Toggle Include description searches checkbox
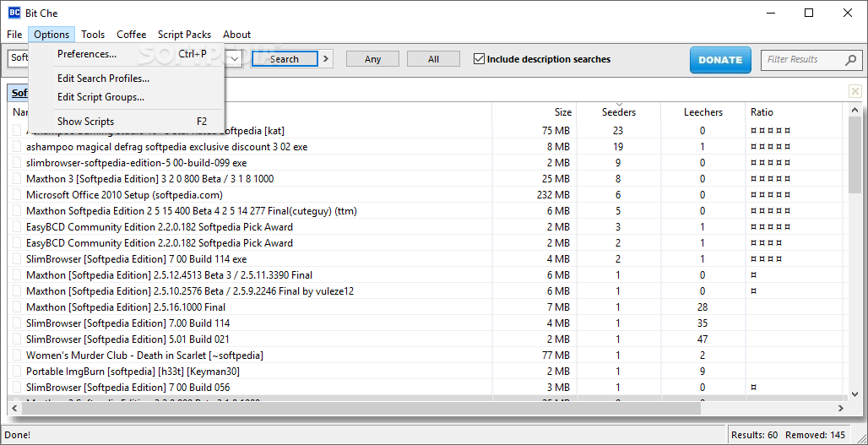868x445 pixels. (480, 59)
